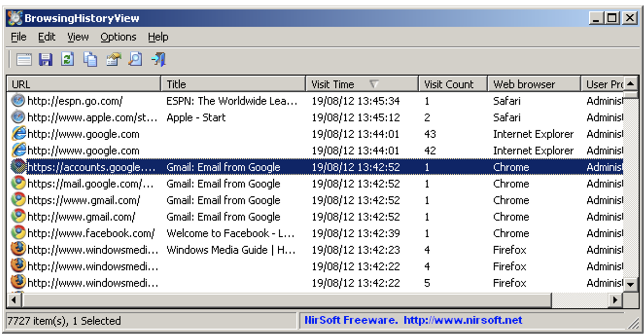This screenshot has width=644, height=334.
Task: Select the https://www.gmail.com/ URL cell
Action: click(84, 200)
